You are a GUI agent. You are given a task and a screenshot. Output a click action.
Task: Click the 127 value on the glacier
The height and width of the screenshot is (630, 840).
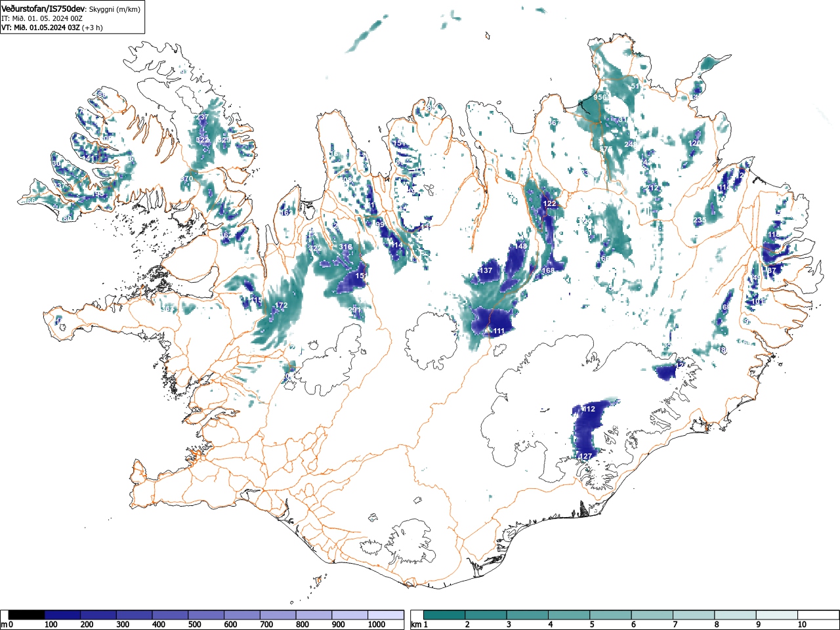[x=587, y=456]
